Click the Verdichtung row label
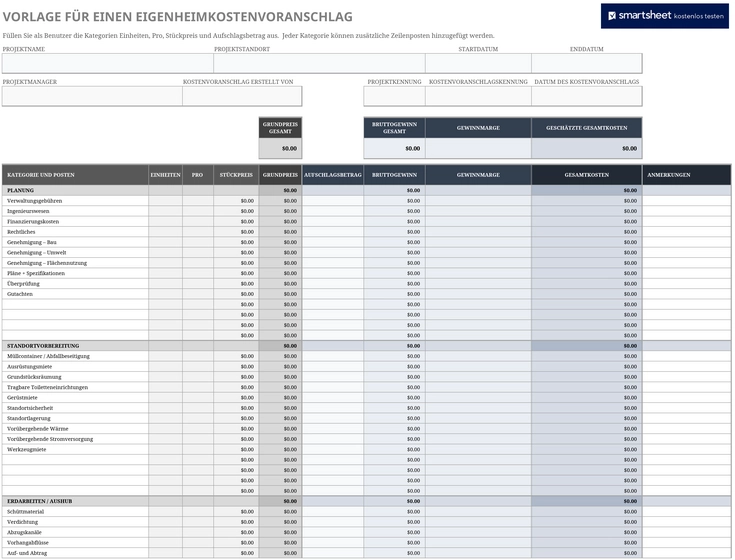 (22, 522)
